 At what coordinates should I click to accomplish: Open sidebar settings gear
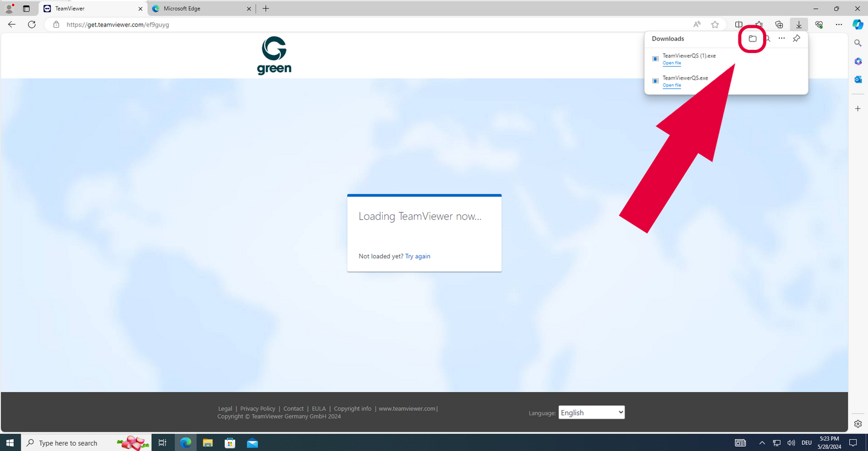click(x=858, y=424)
